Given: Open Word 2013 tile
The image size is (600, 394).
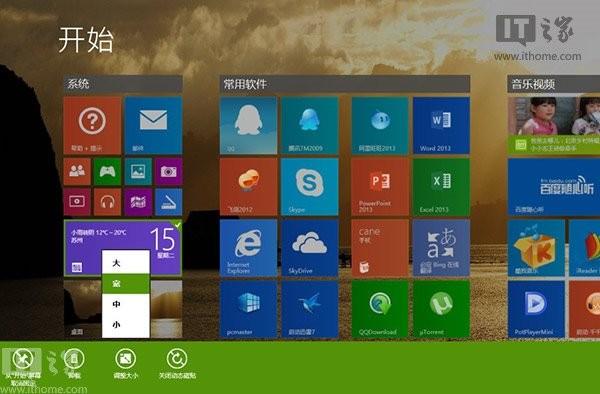Looking at the screenshot, I should click(441, 125).
